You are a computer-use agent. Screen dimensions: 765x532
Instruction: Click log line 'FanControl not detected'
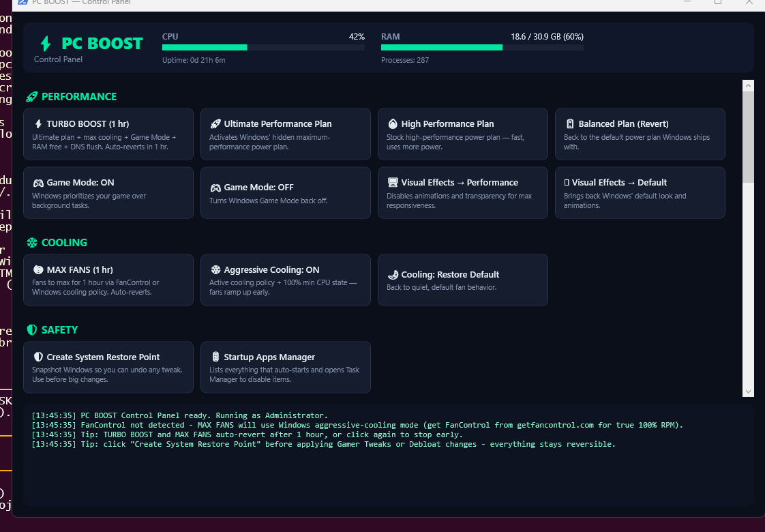click(x=357, y=425)
